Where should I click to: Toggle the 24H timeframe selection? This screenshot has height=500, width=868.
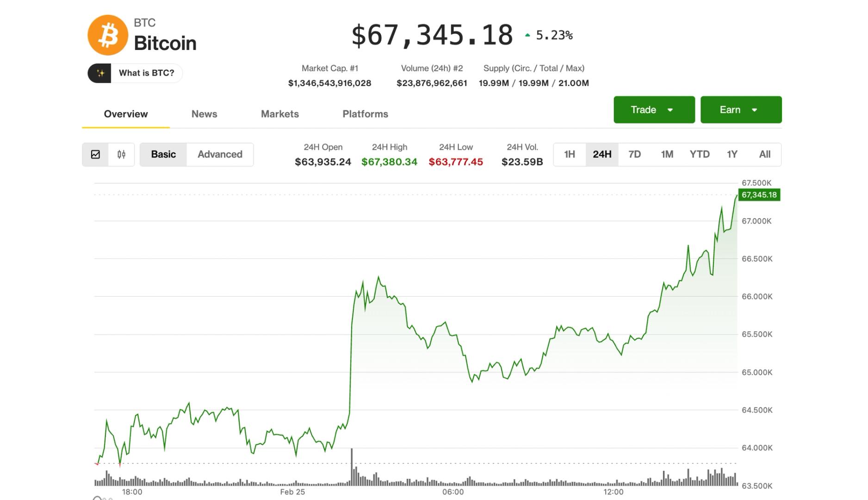(601, 155)
